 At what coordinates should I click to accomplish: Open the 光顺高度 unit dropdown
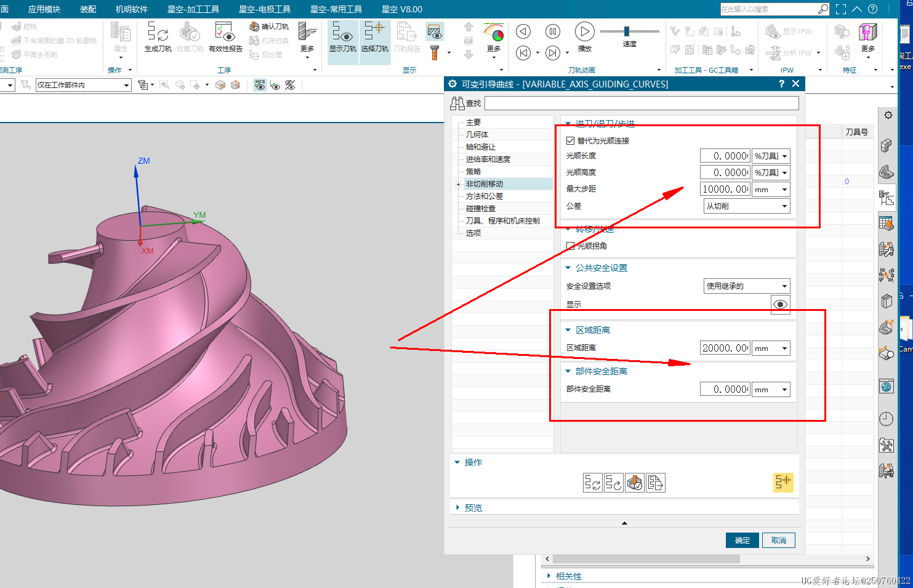pos(771,172)
